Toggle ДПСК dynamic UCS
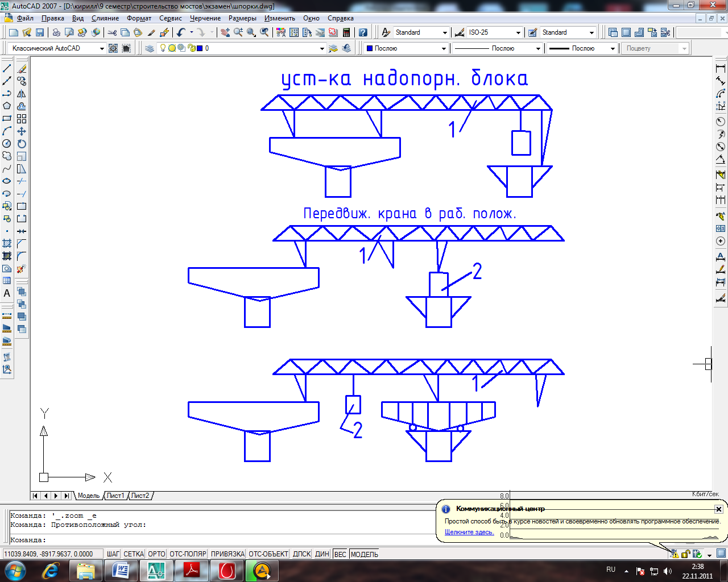Viewport: 728px width, 582px height. tap(302, 554)
